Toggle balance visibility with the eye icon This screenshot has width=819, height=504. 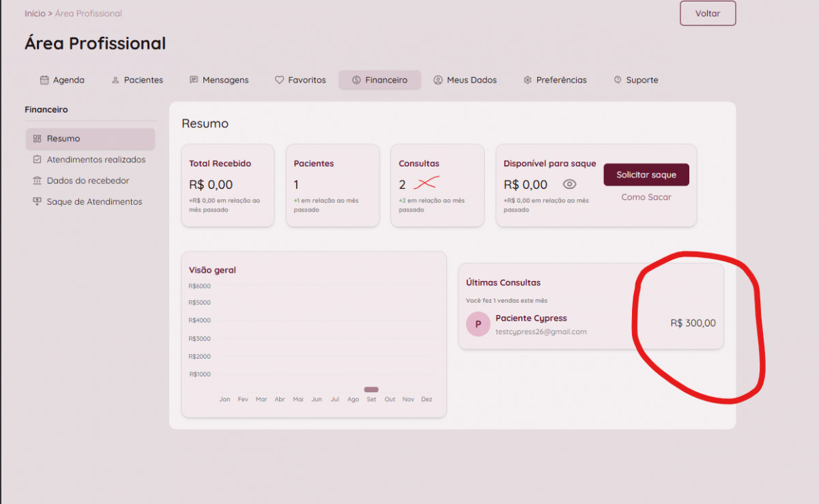(569, 184)
